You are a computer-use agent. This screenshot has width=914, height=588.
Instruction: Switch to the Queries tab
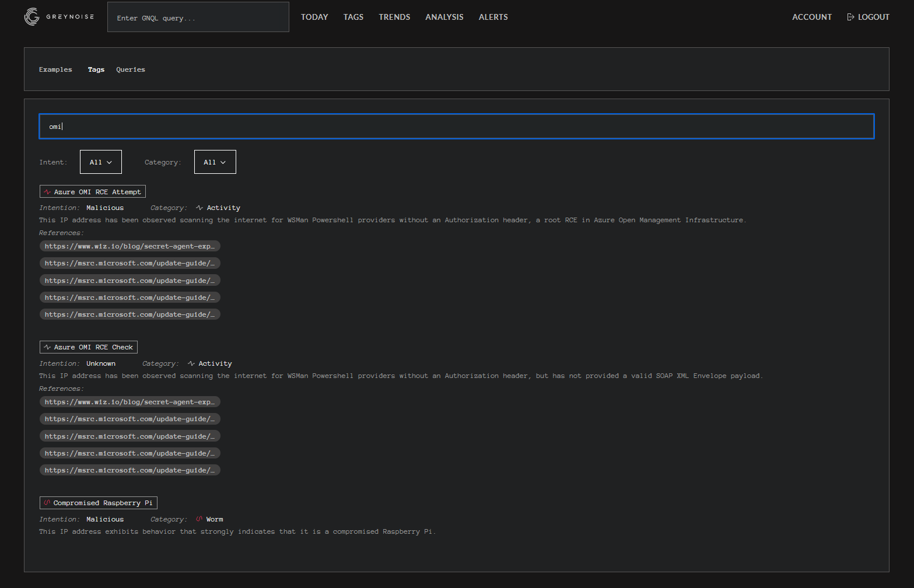(131, 69)
